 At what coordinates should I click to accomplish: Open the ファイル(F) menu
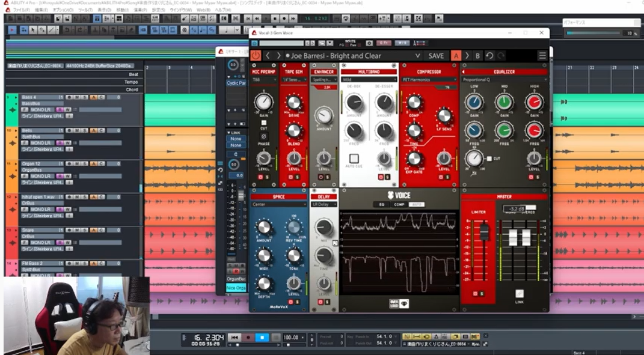21,10
